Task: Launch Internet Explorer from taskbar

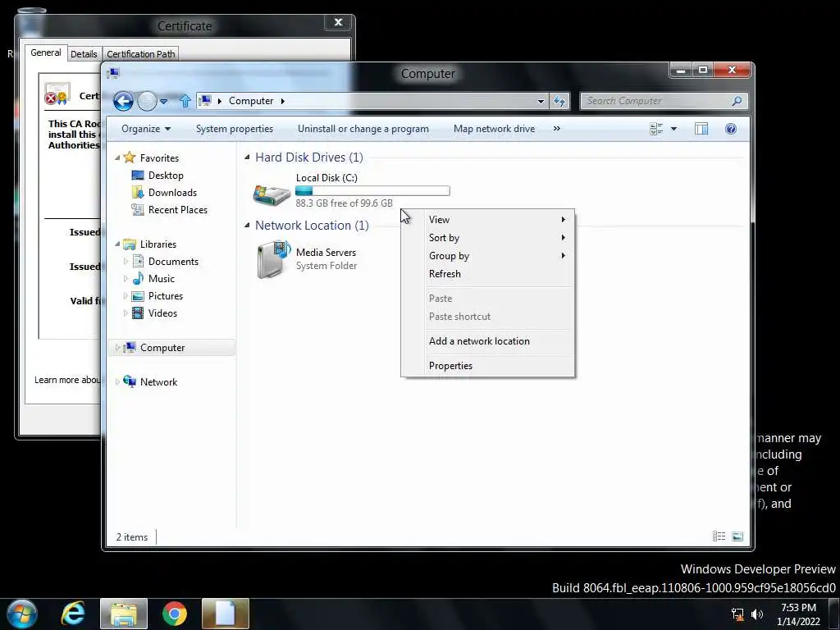Action: [73, 614]
